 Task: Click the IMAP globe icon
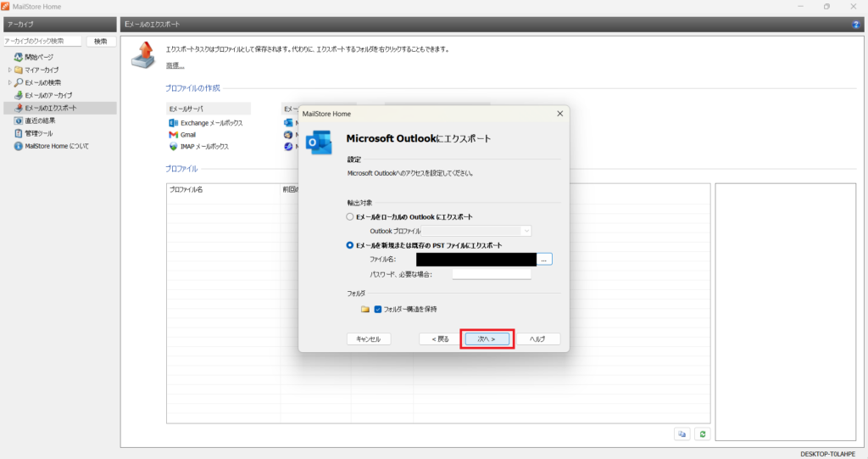pos(173,147)
